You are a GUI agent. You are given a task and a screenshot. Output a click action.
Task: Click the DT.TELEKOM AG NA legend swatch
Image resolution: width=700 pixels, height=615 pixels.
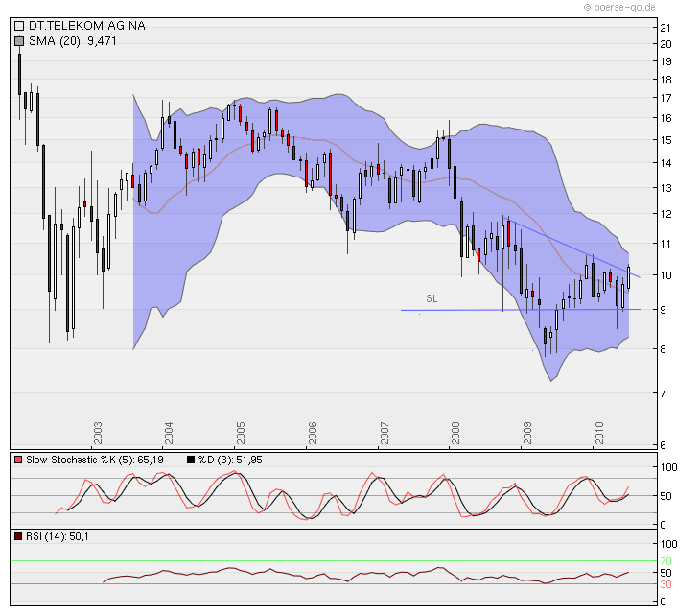[x=19, y=27]
